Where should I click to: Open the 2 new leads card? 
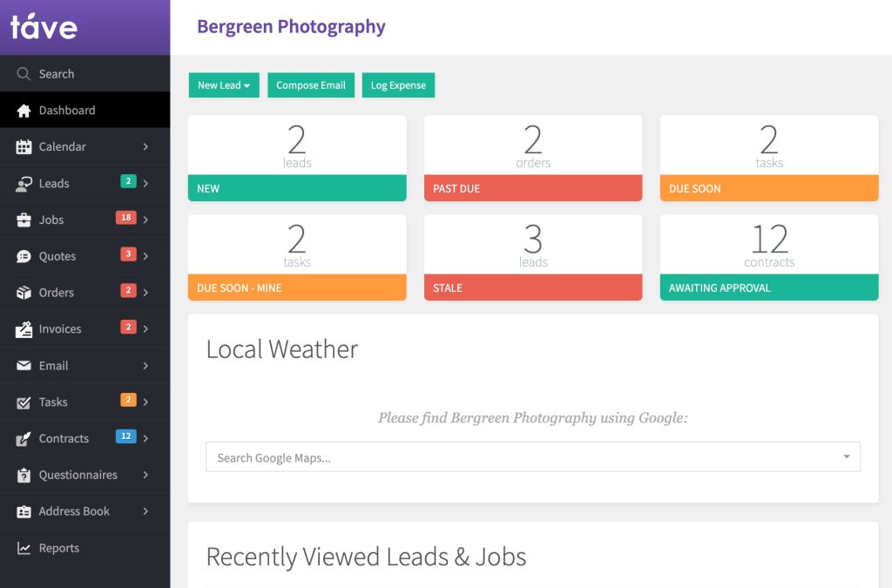[x=297, y=158]
